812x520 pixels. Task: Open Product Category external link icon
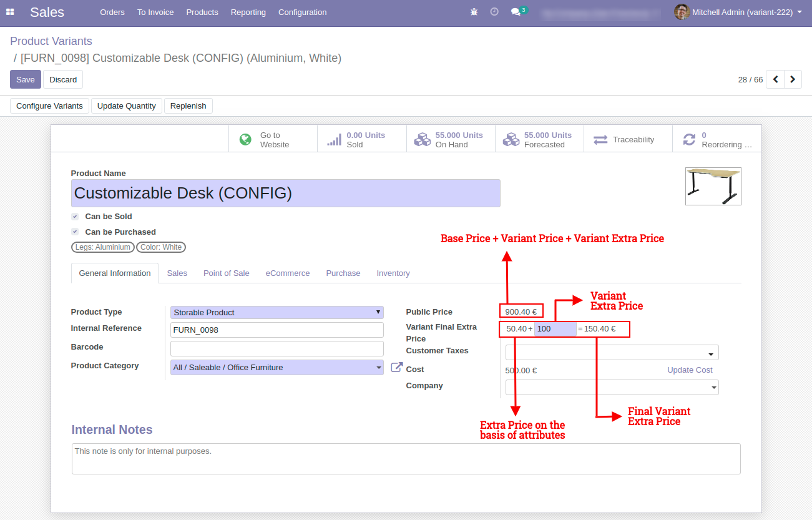point(396,368)
